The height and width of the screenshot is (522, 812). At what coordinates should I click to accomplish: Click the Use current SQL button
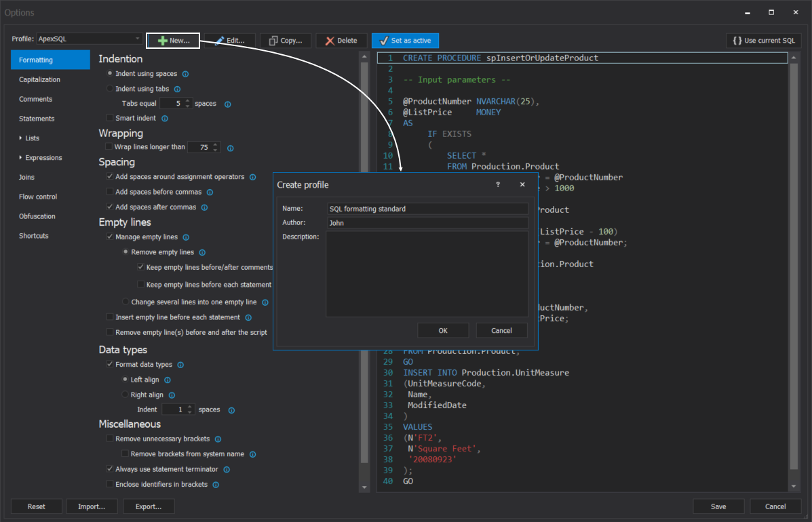pos(764,40)
